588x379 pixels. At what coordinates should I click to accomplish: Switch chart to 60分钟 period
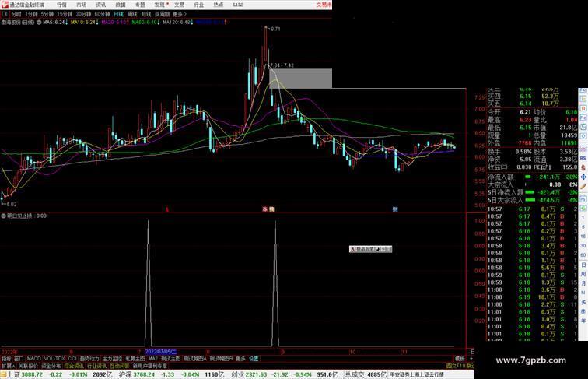pyautogui.click(x=102, y=14)
